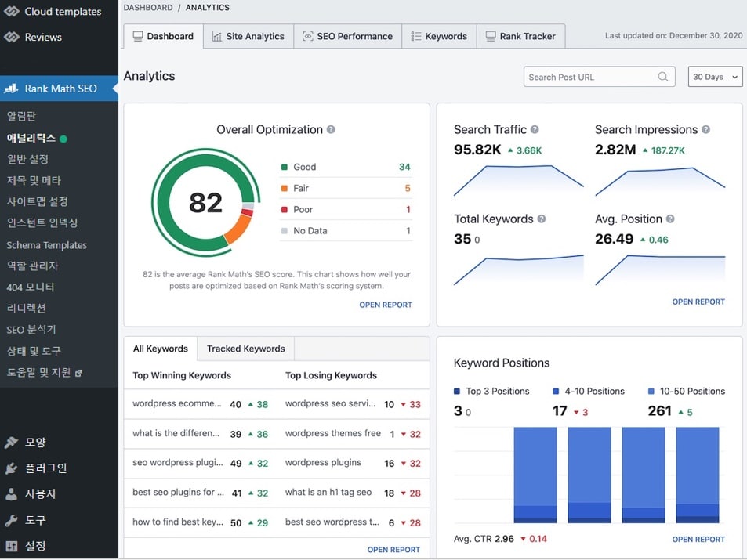Select the All Keywords tab
747x560 pixels.
[161, 349]
